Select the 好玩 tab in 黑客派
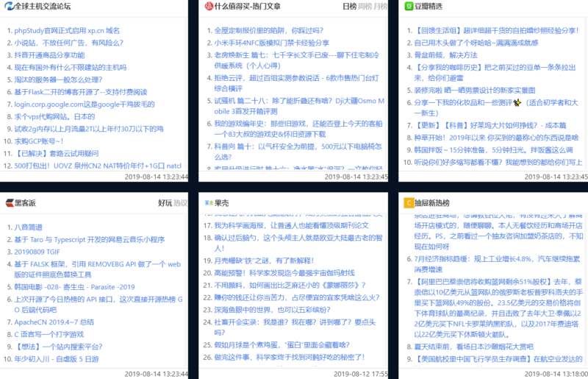Image resolution: width=588 pixels, height=379 pixels. click(x=165, y=202)
